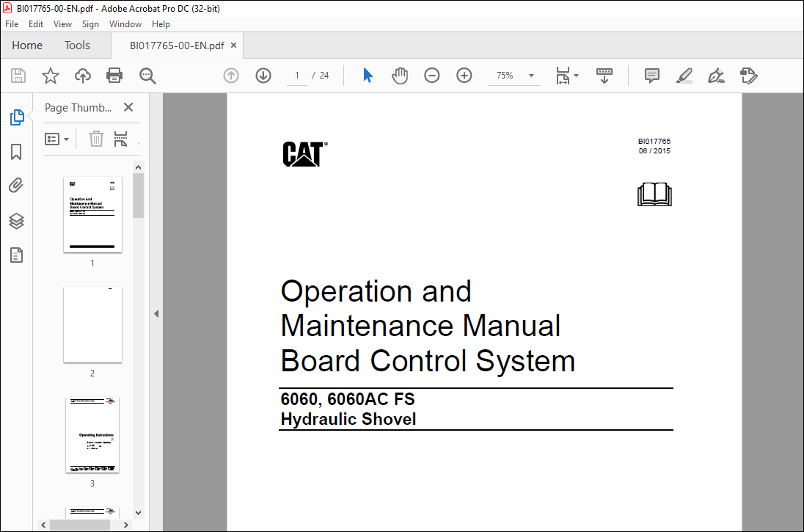
Task: Open the Fit page options tool
Action: [566, 76]
